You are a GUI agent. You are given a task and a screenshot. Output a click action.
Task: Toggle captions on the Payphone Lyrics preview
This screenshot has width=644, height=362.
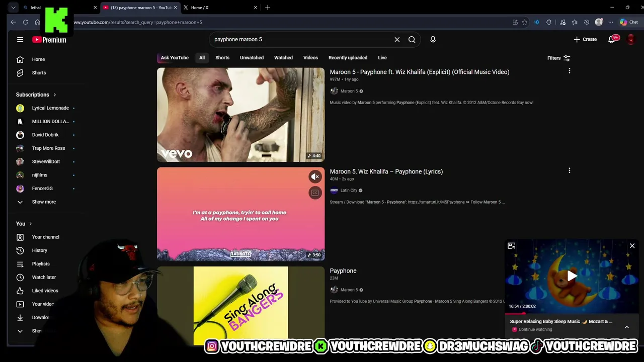tap(315, 193)
